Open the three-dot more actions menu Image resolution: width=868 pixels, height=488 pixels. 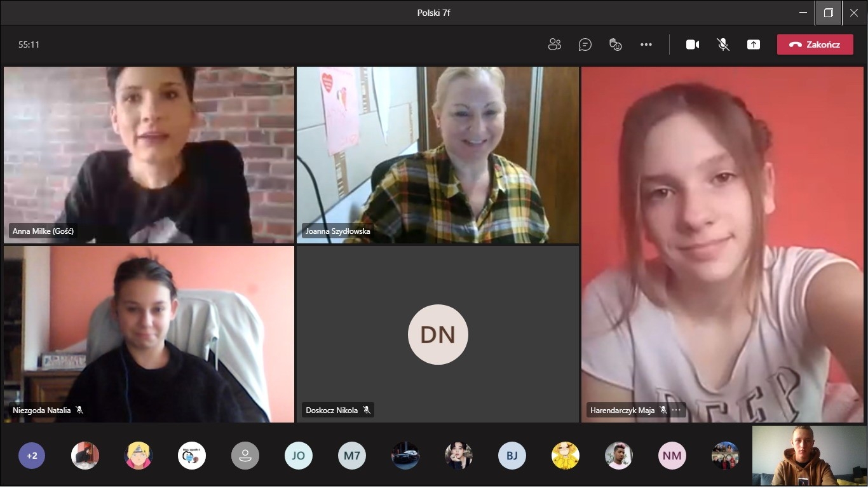646,44
